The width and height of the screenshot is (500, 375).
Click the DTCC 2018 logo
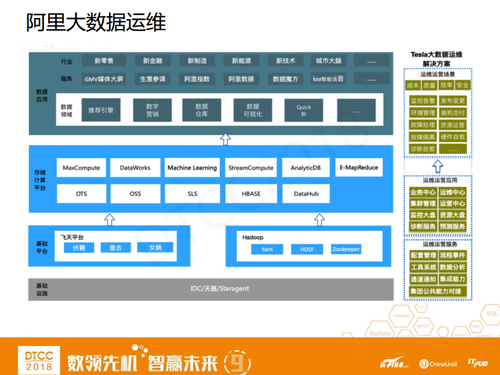(x=39, y=361)
